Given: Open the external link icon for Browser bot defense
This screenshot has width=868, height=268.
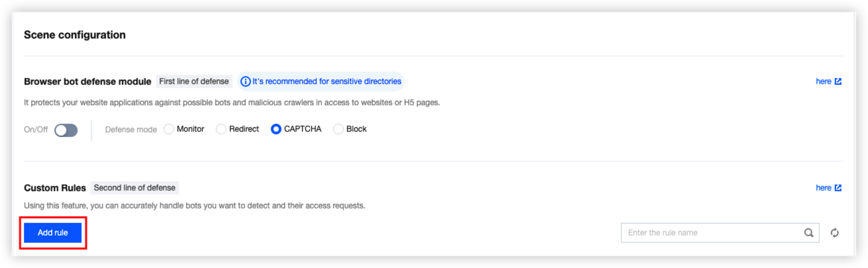Looking at the screenshot, I should tap(838, 81).
